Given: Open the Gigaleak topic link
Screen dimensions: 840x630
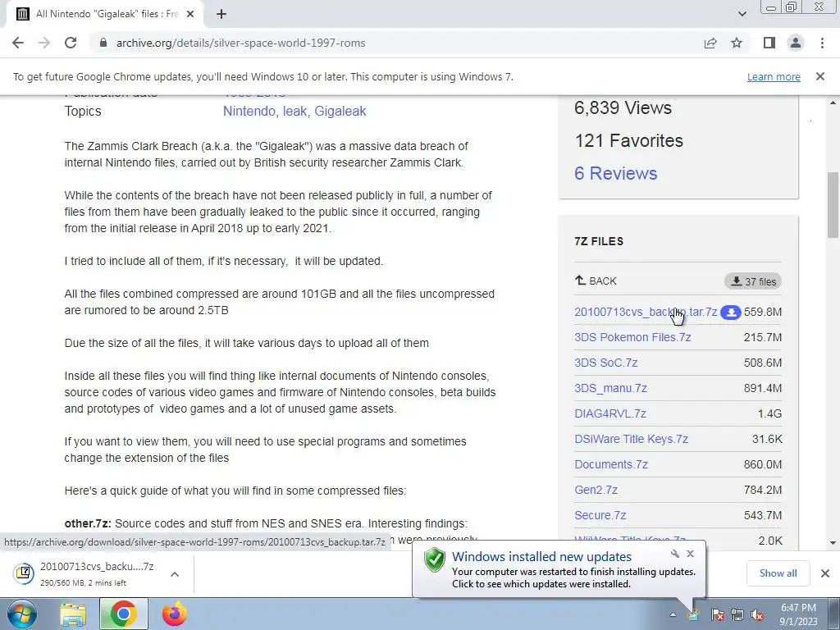Looking at the screenshot, I should pyautogui.click(x=340, y=111).
